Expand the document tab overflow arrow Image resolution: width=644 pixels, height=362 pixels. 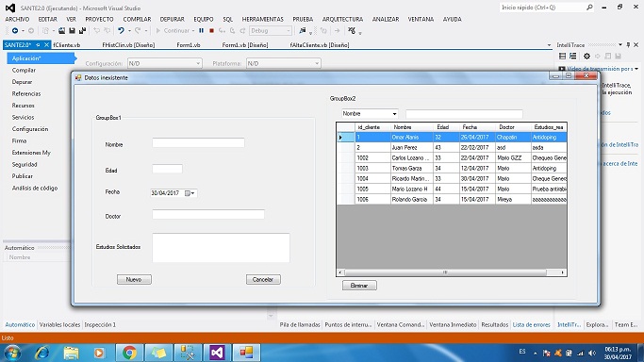(x=549, y=45)
